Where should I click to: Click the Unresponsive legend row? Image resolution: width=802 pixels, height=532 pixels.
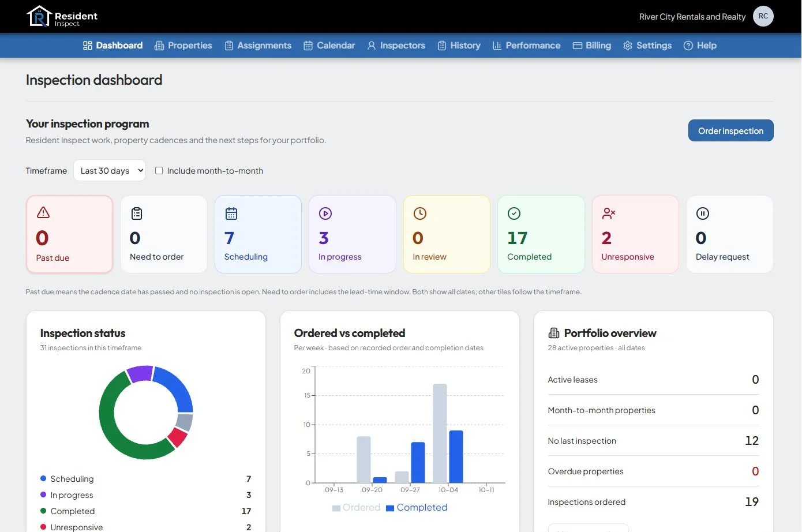point(146,527)
